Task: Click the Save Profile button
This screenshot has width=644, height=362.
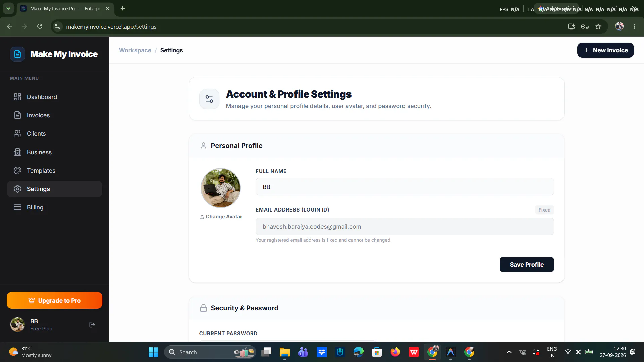Action: pos(527,265)
